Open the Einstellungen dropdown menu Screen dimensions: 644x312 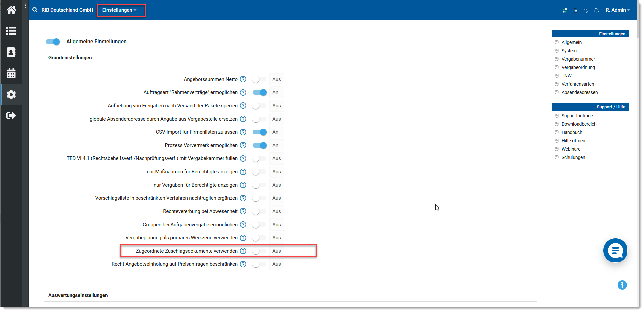pos(119,10)
